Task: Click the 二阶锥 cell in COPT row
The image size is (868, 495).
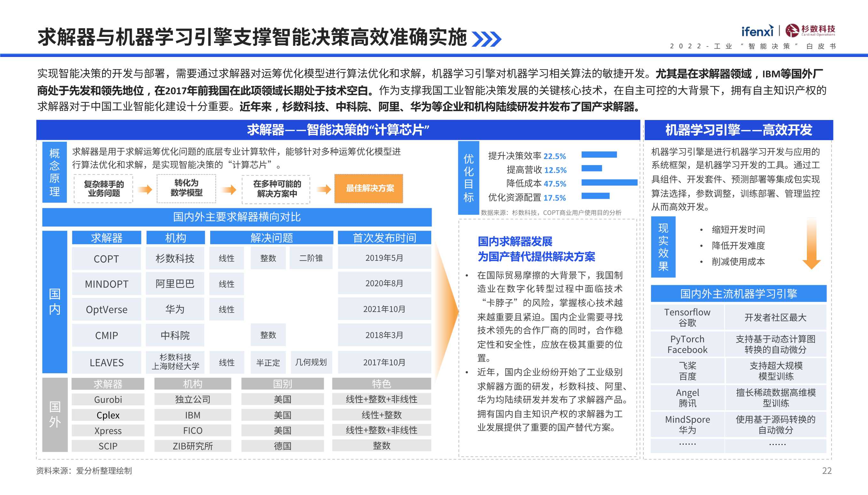Action: 311,258
